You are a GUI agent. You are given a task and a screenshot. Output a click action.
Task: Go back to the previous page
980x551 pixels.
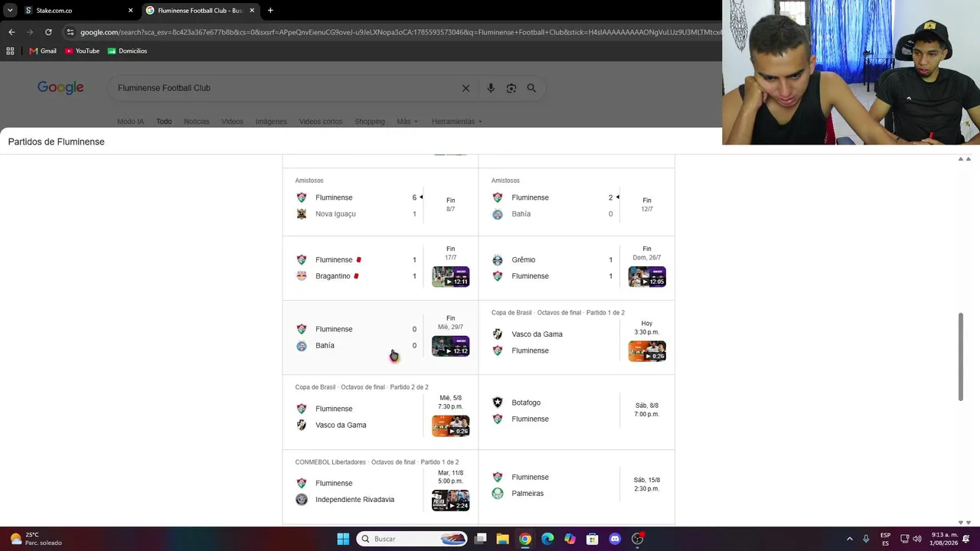11,32
